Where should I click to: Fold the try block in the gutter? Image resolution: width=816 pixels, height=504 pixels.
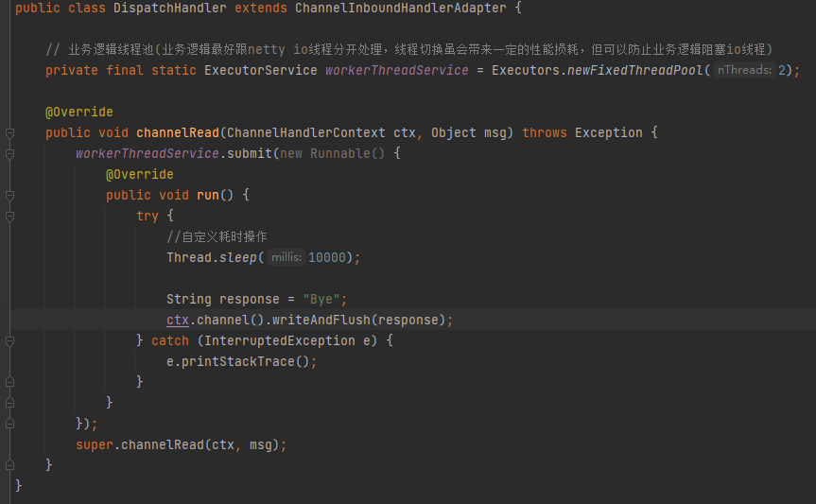[9, 217]
